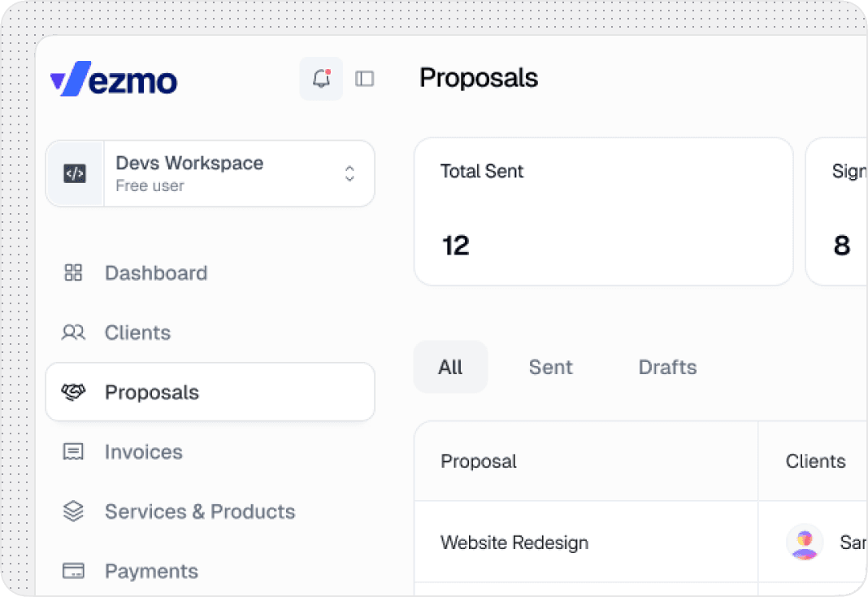Image resolution: width=868 pixels, height=597 pixels.
Task: Open the notification bell with unread indicator
Action: 322,78
